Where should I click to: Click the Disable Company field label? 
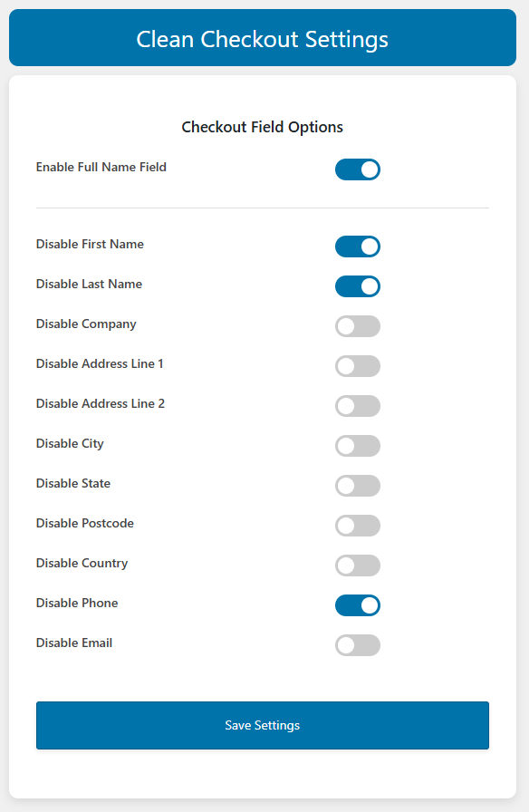click(x=85, y=324)
